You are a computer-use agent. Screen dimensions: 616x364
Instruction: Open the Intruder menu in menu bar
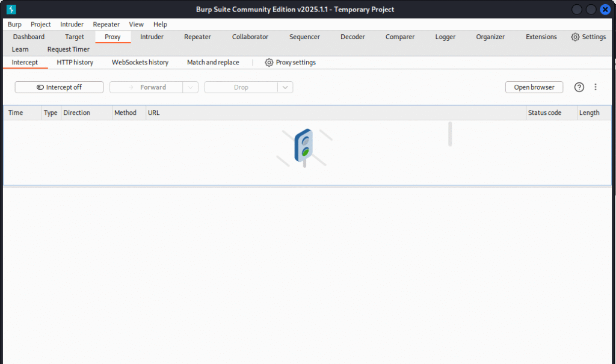(x=72, y=25)
